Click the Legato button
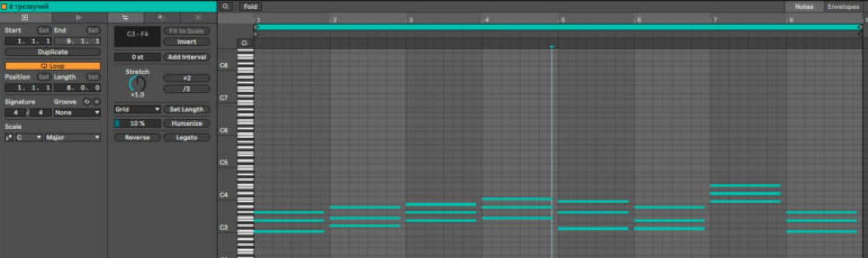868x258 pixels. [186, 137]
